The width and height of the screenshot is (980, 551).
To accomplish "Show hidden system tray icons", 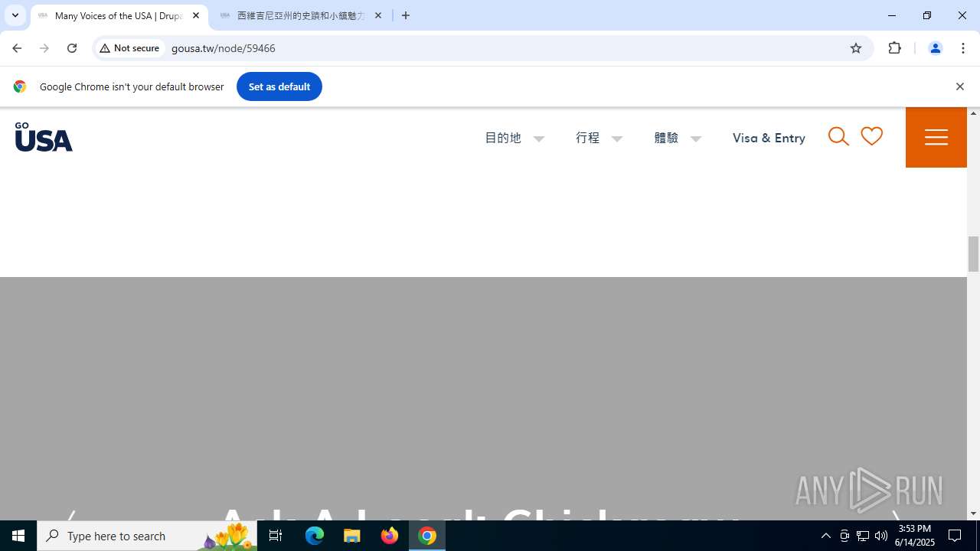I will click(x=825, y=536).
